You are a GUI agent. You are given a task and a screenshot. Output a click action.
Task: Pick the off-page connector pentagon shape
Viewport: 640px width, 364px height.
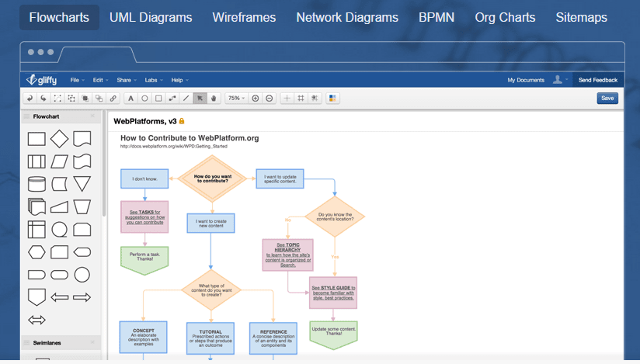[37, 297]
